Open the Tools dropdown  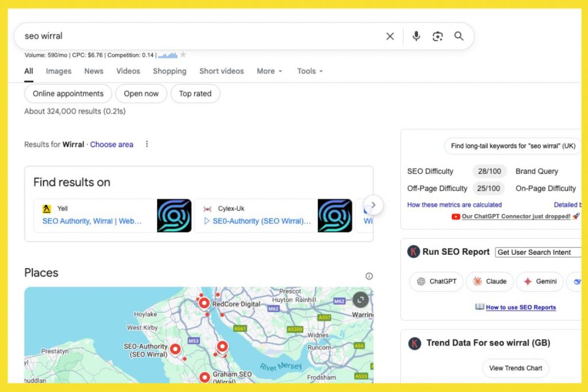tap(309, 71)
